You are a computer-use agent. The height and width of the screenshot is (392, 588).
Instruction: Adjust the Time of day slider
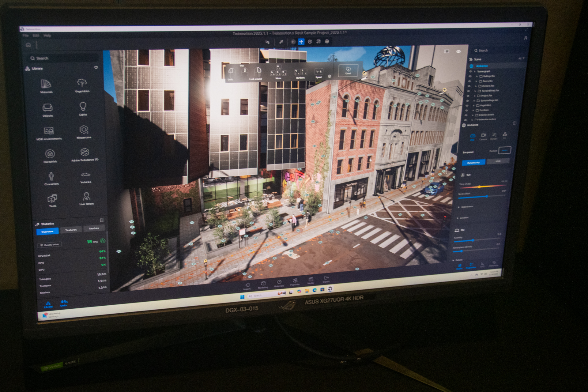479,187
